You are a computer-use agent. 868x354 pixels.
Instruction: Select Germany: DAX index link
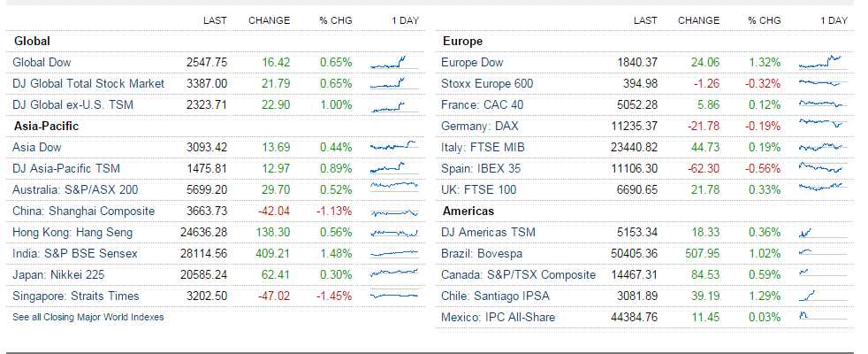tap(480, 126)
